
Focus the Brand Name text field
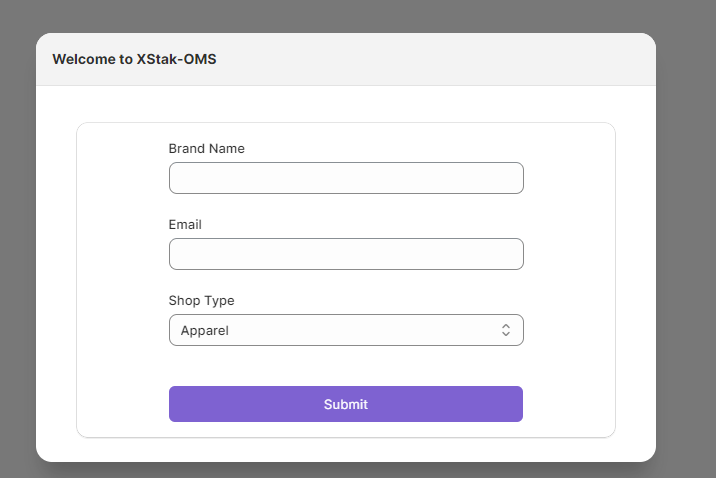pyautogui.click(x=346, y=178)
